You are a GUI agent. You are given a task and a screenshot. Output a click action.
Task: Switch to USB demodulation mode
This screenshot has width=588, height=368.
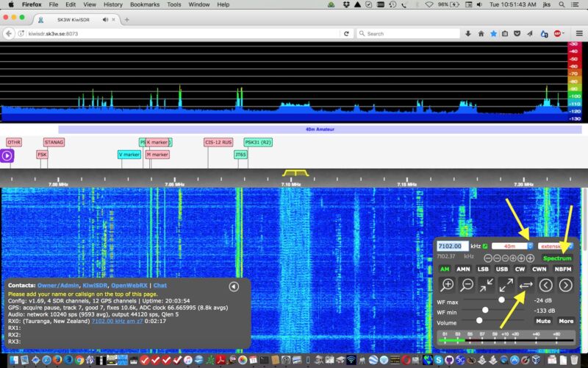coord(502,269)
